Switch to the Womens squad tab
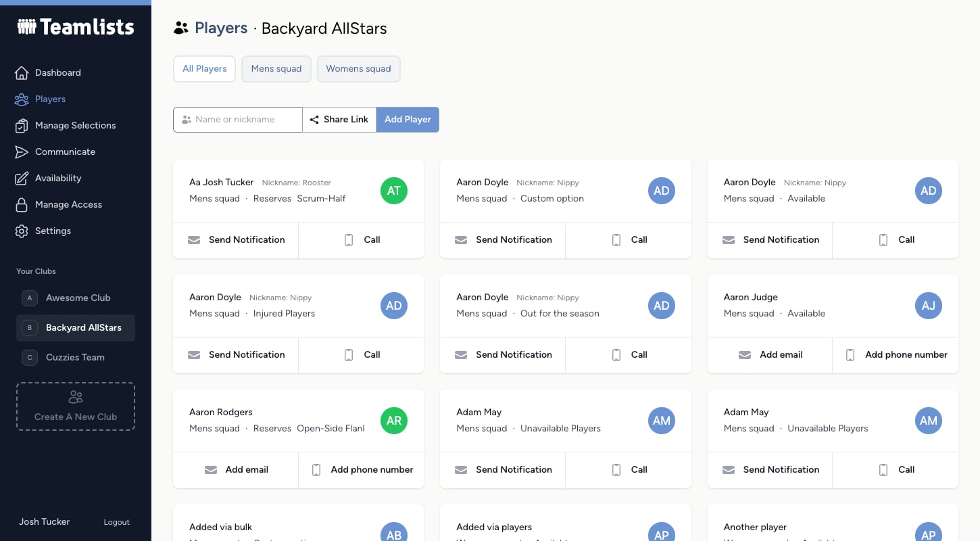The width and height of the screenshot is (980, 541). click(358, 68)
